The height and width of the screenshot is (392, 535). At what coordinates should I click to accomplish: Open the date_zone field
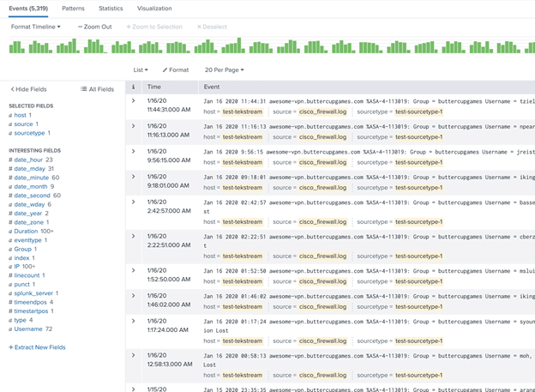(x=28, y=222)
